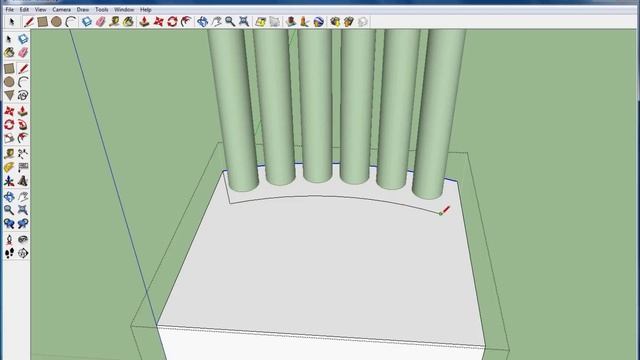The image size is (640, 360).
Task: Select the Pan hand in the top toolbar
Action: coord(216,22)
